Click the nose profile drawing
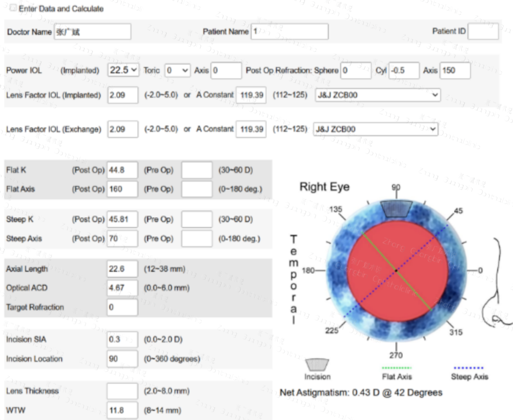 [x=497, y=283]
